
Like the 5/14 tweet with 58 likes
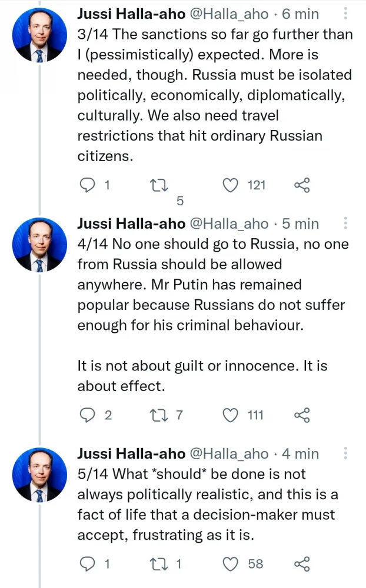pyautogui.click(x=231, y=564)
